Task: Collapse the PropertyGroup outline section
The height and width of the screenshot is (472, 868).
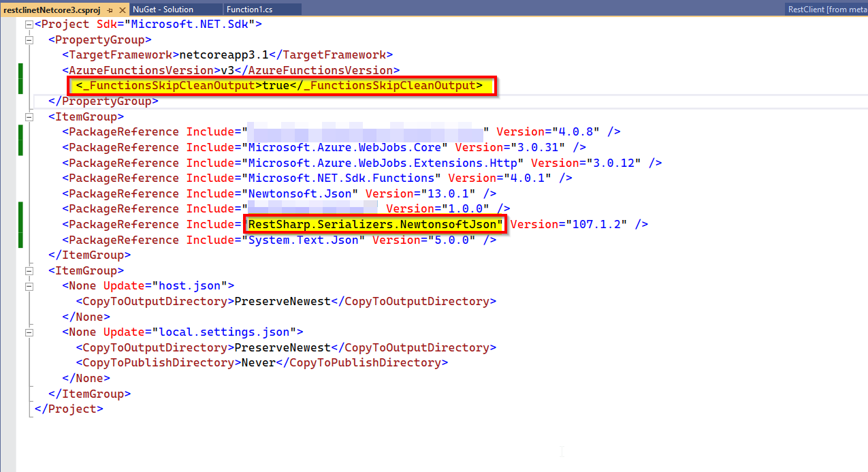Action: pyautogui.click(x=28, y=40)
